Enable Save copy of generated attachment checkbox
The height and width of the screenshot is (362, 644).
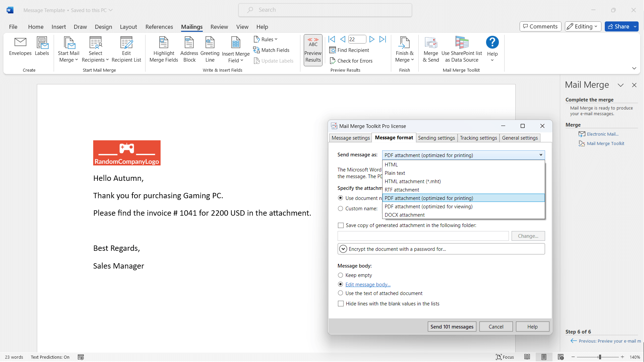click(x=341, y=225)
